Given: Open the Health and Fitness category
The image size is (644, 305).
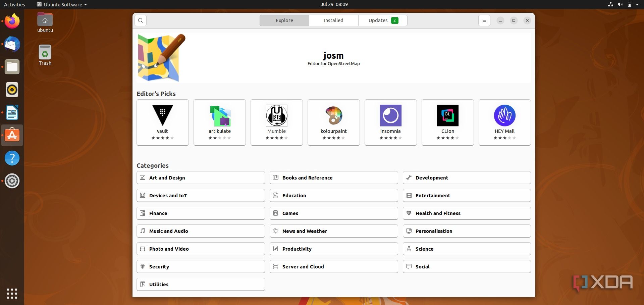Looking at the screenshot, I should coord(467,213).
